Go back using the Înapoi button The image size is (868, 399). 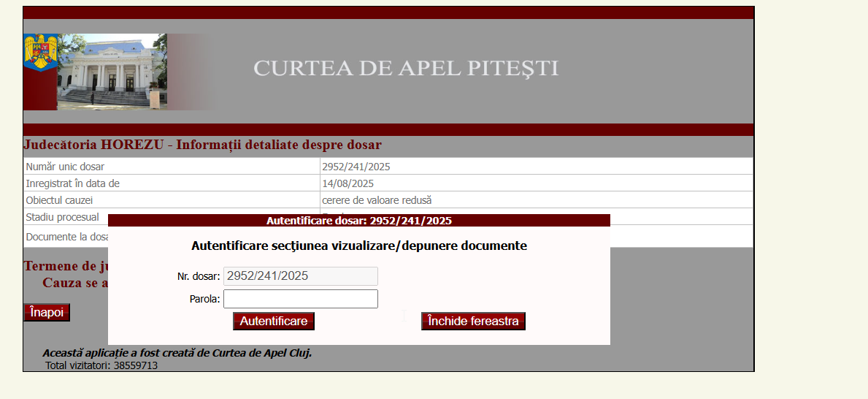tap(47, 313)
